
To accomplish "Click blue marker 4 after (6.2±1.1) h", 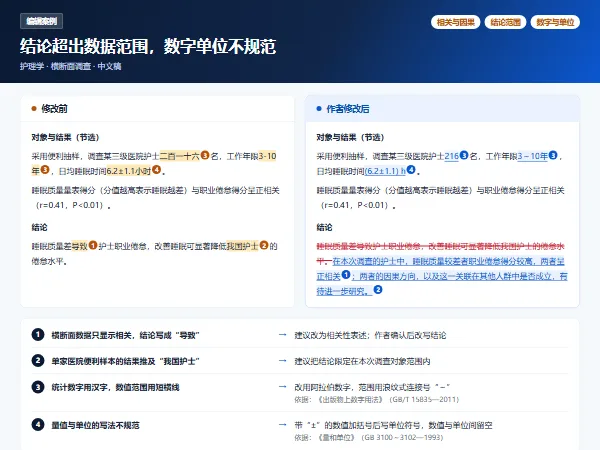I will (x=411, y=170).
